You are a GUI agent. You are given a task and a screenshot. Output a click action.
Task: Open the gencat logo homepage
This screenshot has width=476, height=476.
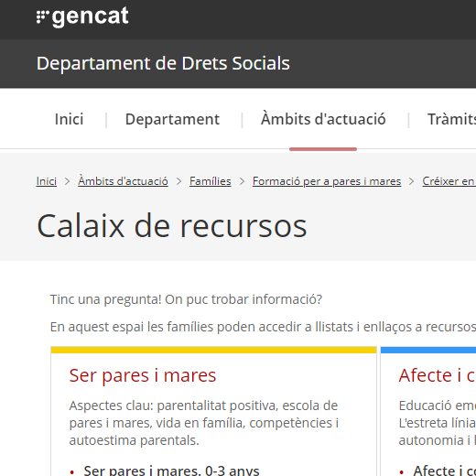[82, 16]
